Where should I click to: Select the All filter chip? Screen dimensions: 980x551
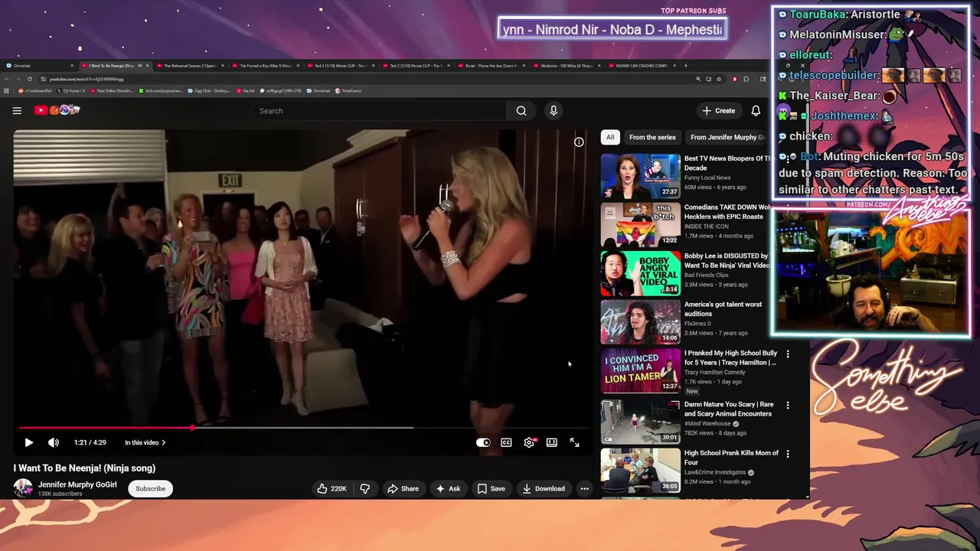coord(610,137)
